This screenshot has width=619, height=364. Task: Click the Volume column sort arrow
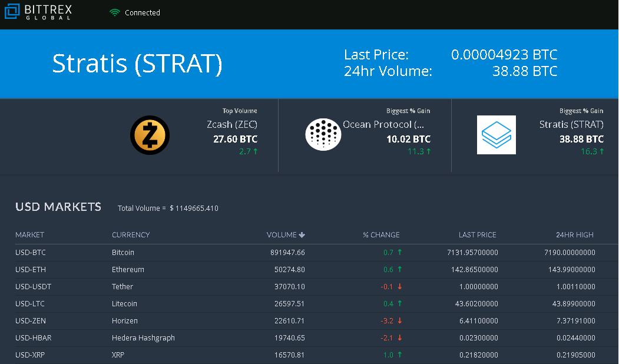pyautogui.click(x=302, y=235)
